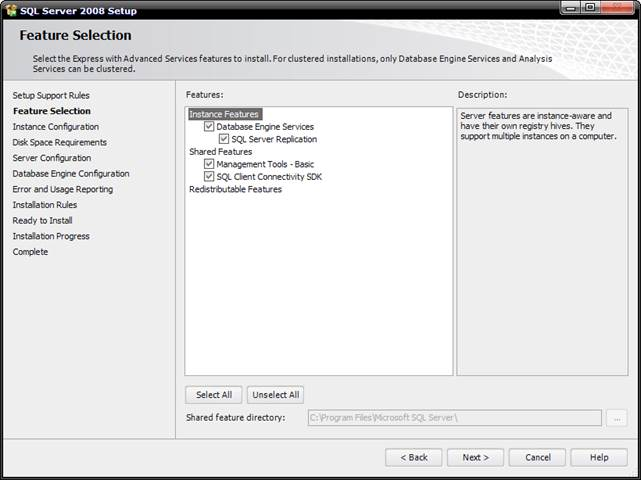The width and height of the screenshot is (641, 480).
Task: Open Help for Feature Selection
Action: (x=599, y=458)
